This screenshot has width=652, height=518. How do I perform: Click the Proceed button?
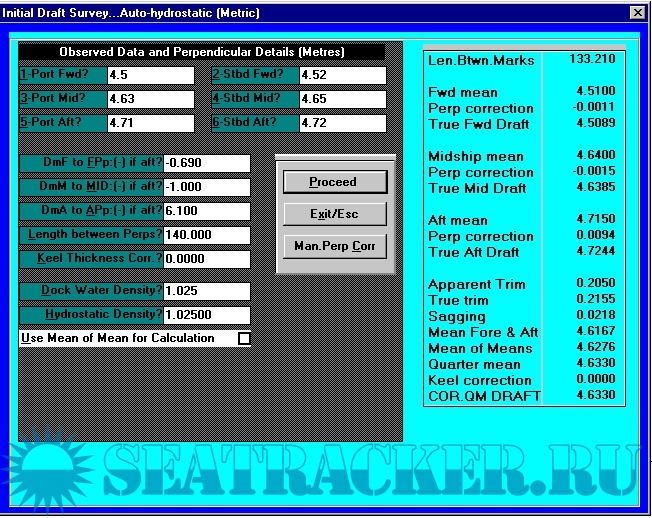pyautogui.click(x=333, y=182)
